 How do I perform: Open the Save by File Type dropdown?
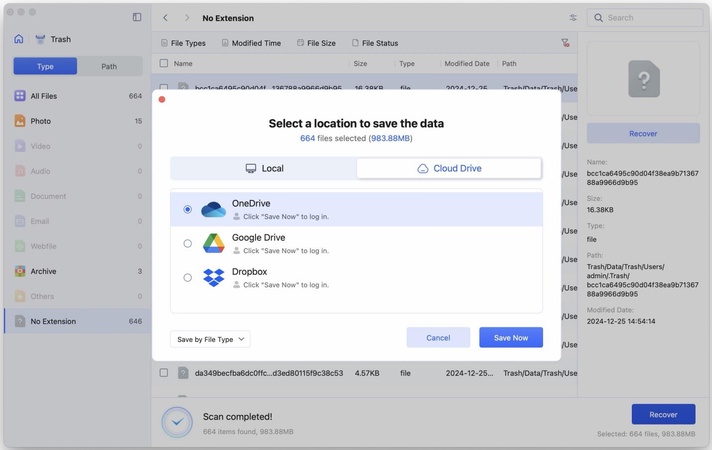pyautogui.click(x=210, y=339)
